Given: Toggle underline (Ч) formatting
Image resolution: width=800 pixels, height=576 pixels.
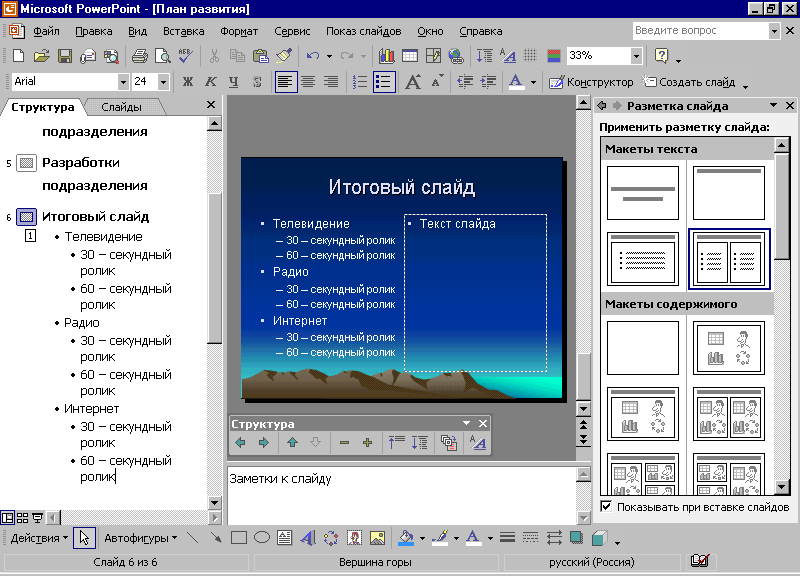Looking at the screenshot, I should [x=234, y=82].
